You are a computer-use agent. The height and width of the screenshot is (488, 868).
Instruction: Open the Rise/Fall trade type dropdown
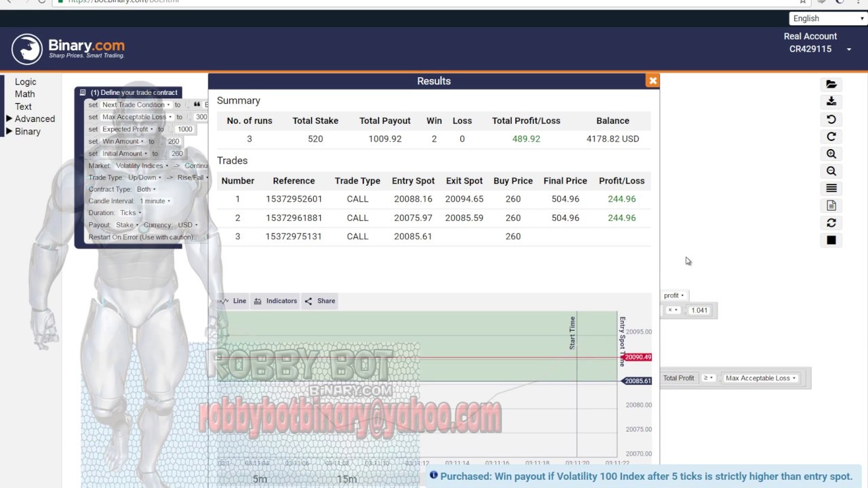193,178
